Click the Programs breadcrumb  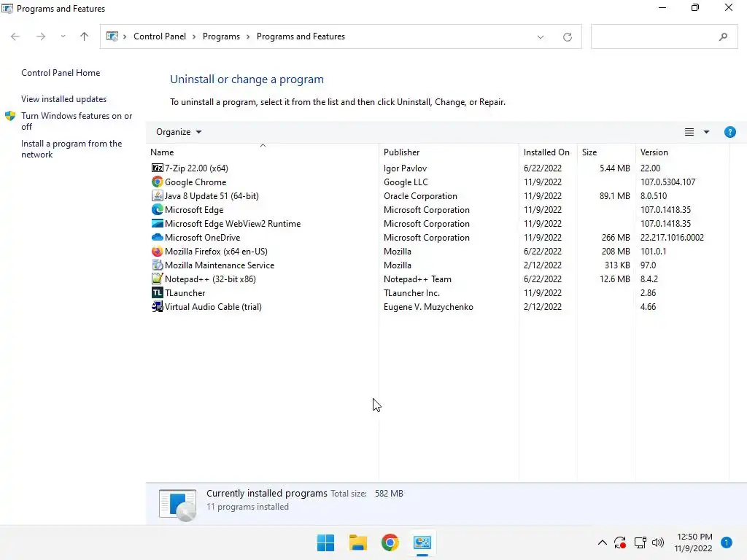click(221, 36)
